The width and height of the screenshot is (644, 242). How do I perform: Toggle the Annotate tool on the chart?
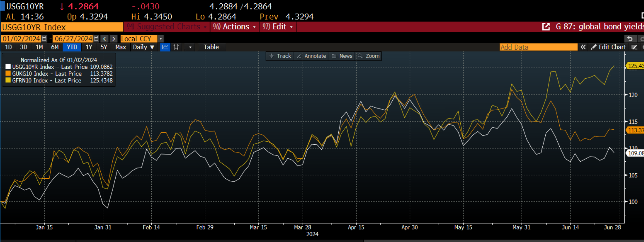tap(311, 56)
